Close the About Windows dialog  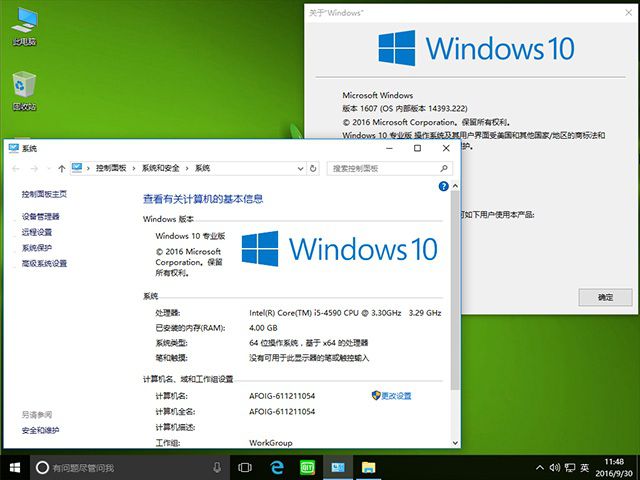[629, 13]
